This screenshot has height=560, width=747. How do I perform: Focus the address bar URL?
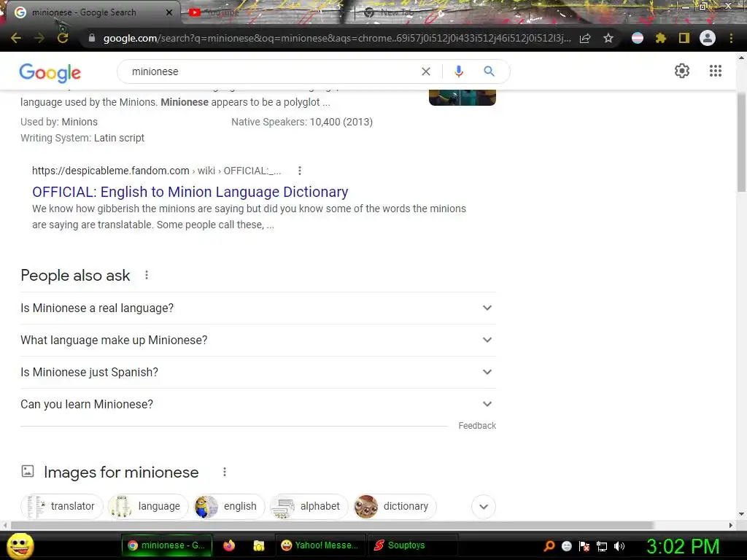pos(336,38)
